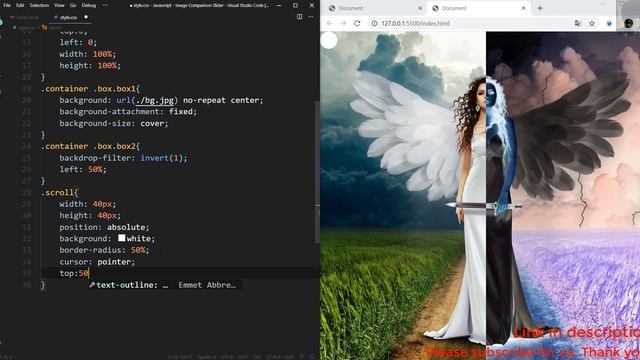Open the Debug menu

89,5
